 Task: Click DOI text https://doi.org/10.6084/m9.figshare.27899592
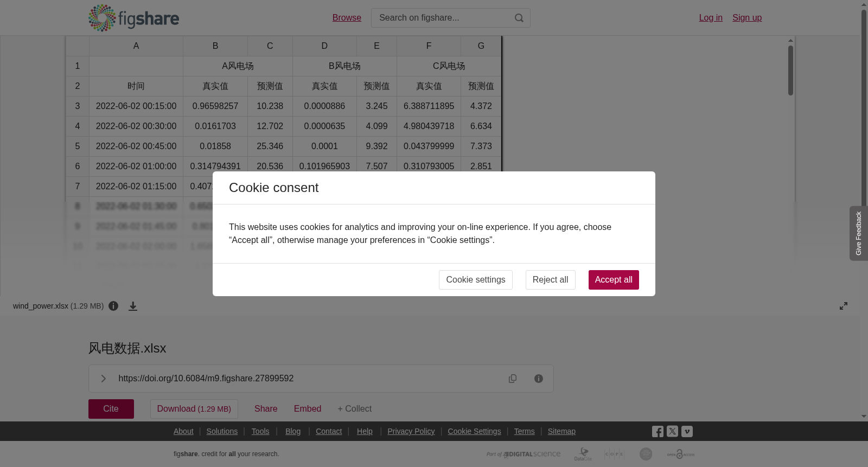(206, 379)
